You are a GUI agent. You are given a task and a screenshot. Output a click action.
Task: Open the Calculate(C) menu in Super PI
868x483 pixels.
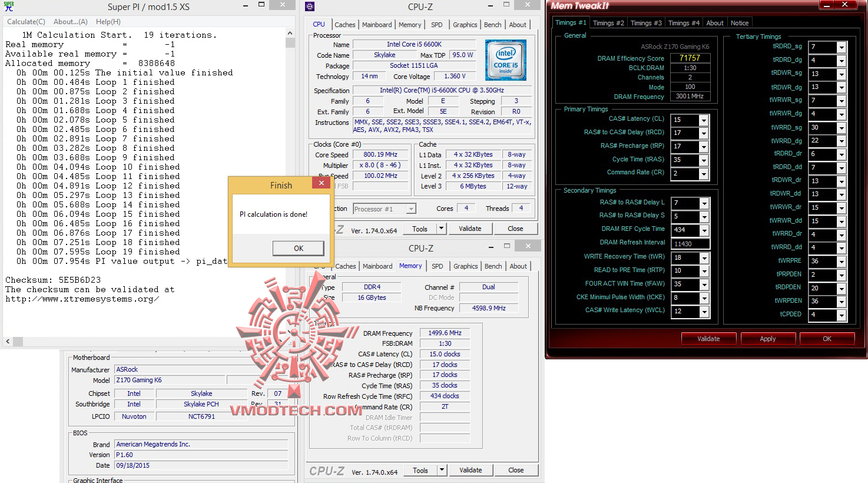click(26, 22)
